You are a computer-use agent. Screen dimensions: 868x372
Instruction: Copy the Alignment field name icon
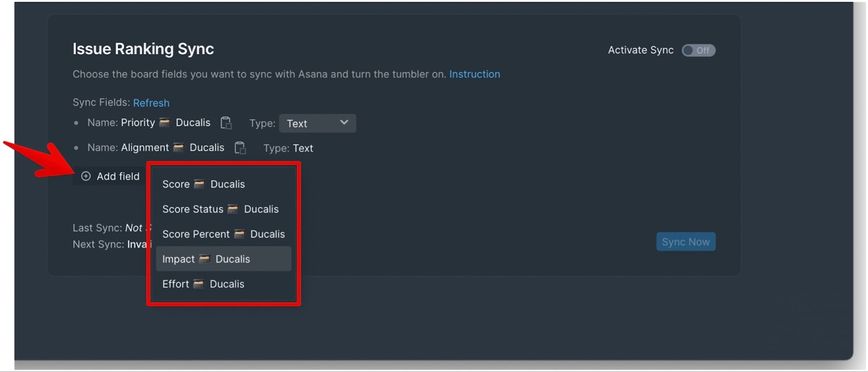(240, 148)
